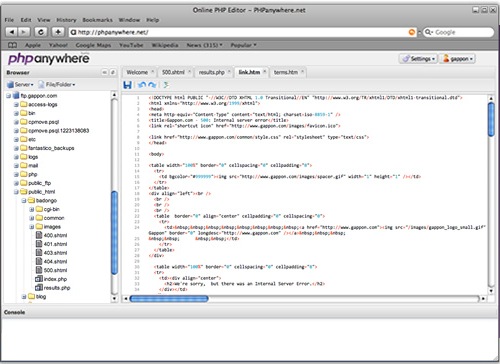Click the orange RSS icon in address bar
This screenshot has width=500, height=364.
pyautogui.click(x=412, y=32)
